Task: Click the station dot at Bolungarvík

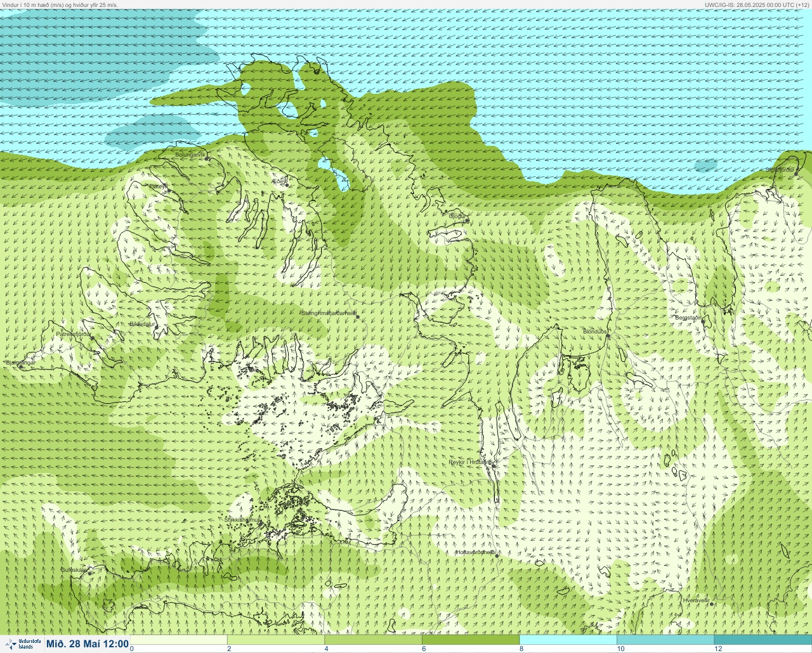Action: [207, 159]
